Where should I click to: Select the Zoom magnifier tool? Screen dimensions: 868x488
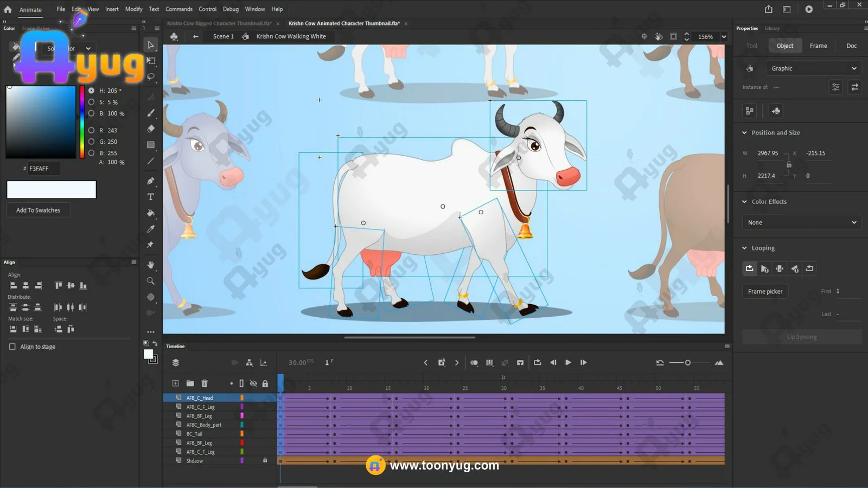pyautogui.click(x=151, y=281)
